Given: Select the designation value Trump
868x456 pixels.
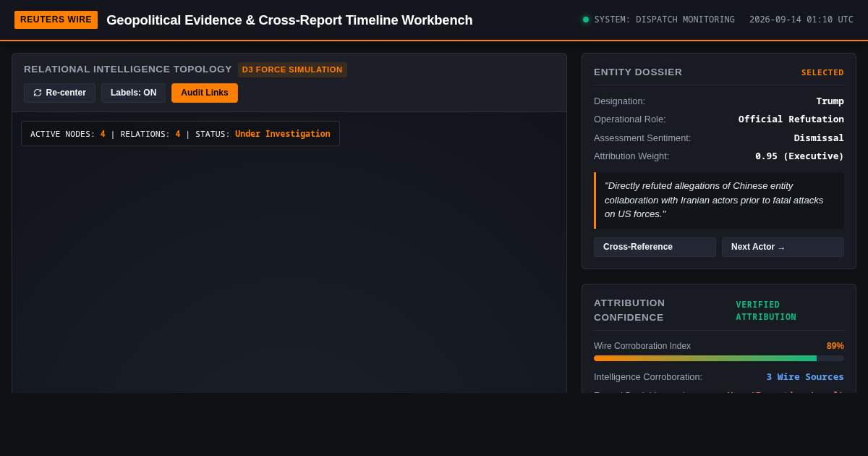Looking at the screenshot, I should click(x=830, y=101).
